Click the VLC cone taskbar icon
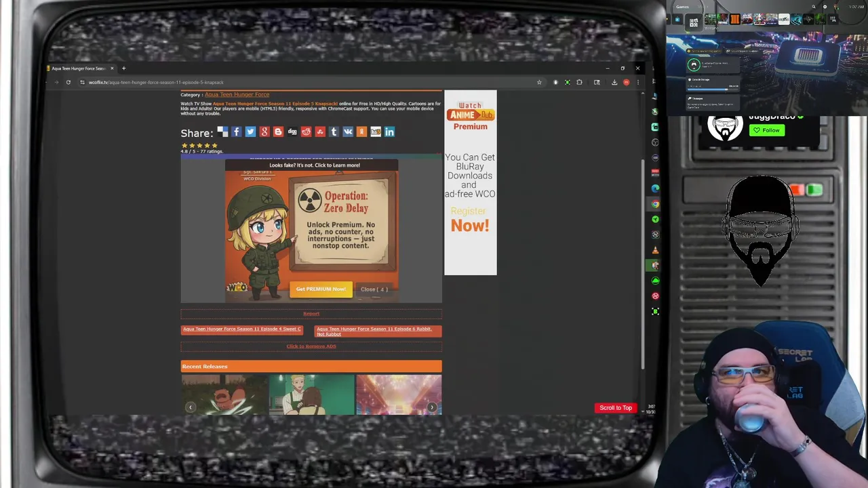Screen dimensions: 868x488 coord(655,250)
